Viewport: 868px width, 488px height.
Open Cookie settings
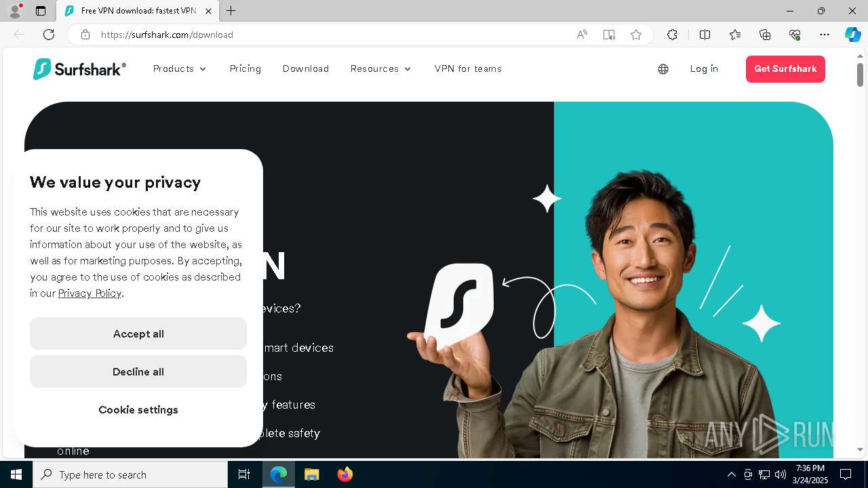click(x=138, y=409)
